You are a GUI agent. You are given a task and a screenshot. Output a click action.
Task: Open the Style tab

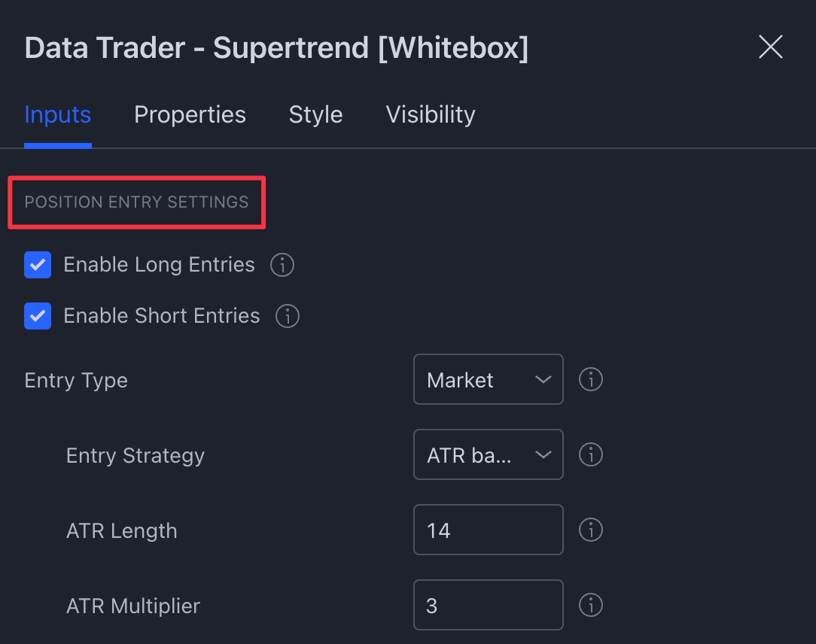click(x=315, y=114)
